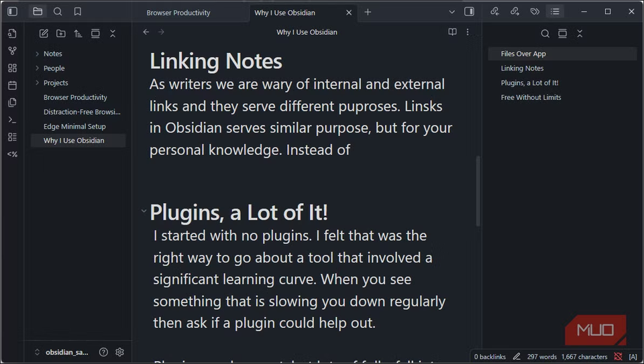Click the [A] status bar indicator
644x364 pixels.
[633, 357]
